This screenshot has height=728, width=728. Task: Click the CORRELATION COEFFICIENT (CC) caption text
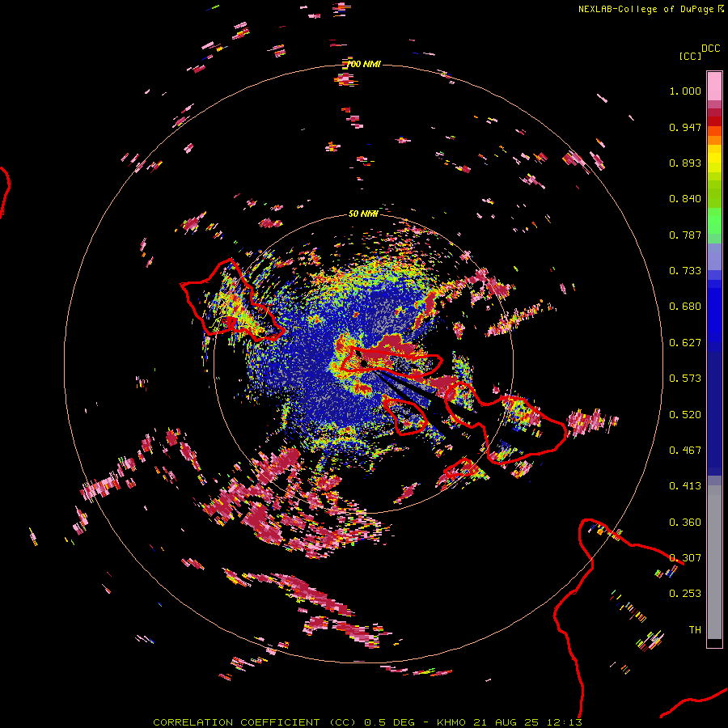coord(255,722)
